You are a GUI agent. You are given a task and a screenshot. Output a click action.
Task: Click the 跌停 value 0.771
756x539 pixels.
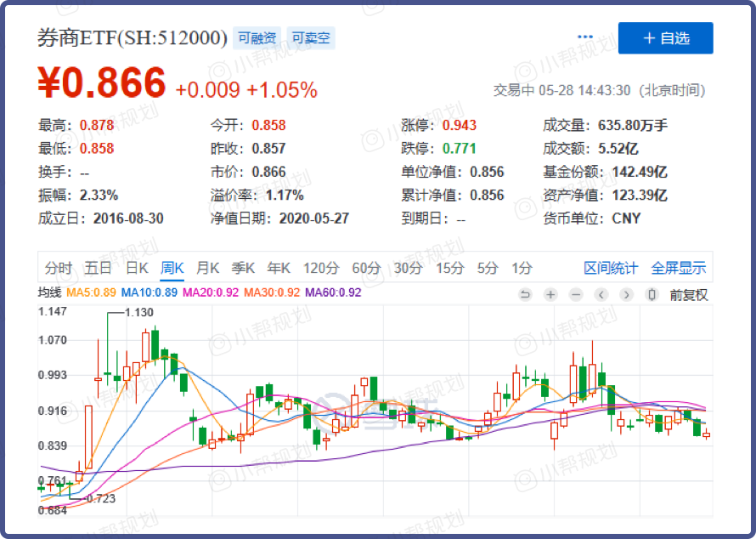point(460,148)
